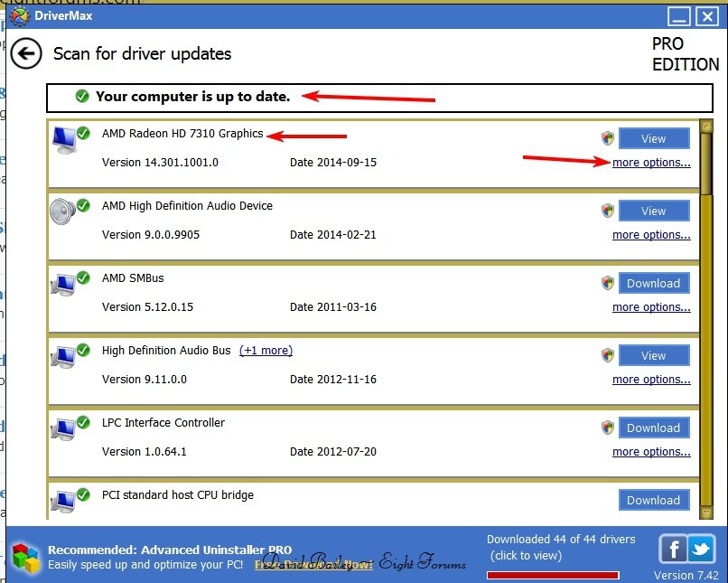The height and width of the screenshot is (583, 728).
Task: Click the AMD High Definition Audio Device name
Action: click(187, 206)
